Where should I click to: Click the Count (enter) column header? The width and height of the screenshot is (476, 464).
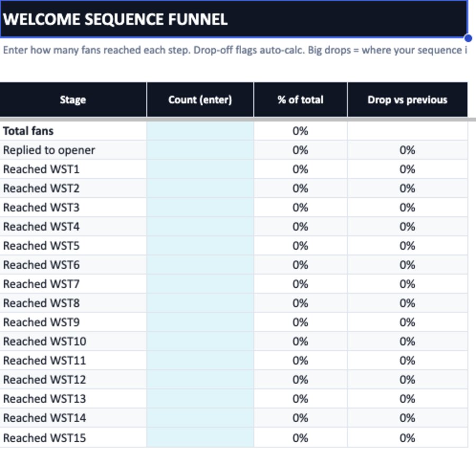click(200, 99)
